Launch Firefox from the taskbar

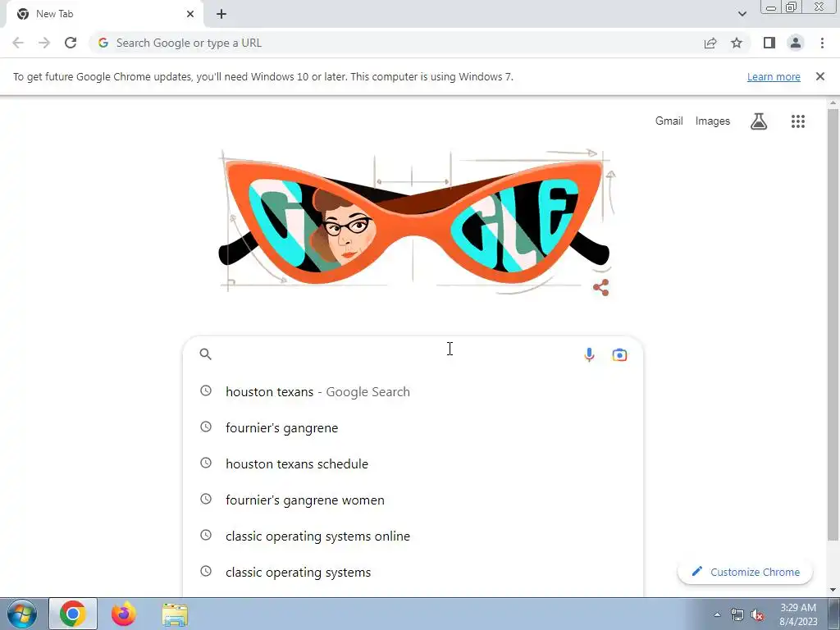124,614
